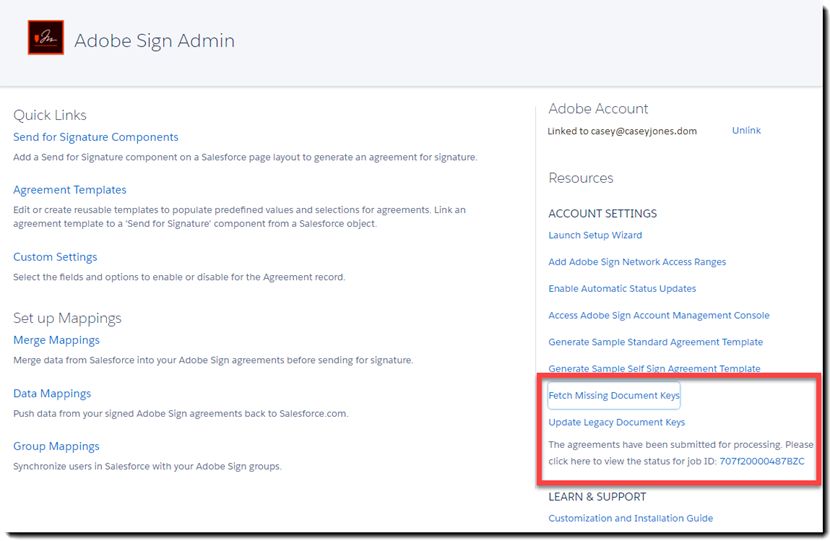The width and height of the screenshot is (830, 541).
Task: Enable Automatic Status Updates link
Action: tap(622, 288)
